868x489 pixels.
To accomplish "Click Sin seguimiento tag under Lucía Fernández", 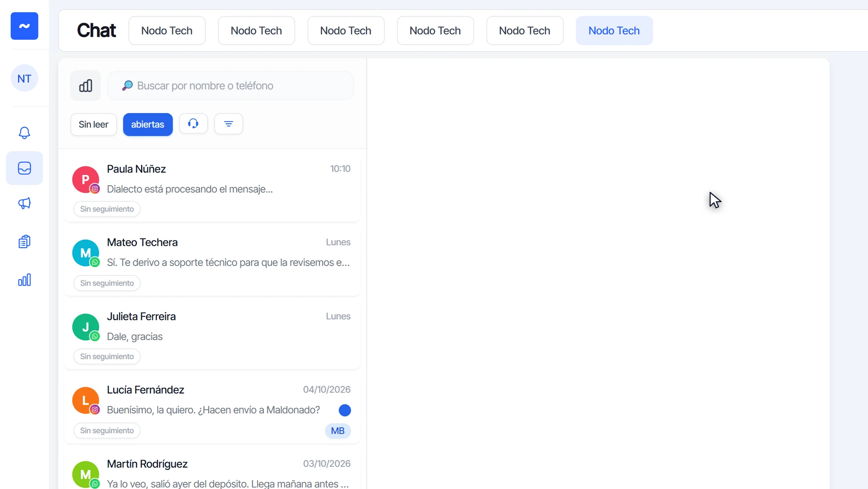I will [107, 430].
